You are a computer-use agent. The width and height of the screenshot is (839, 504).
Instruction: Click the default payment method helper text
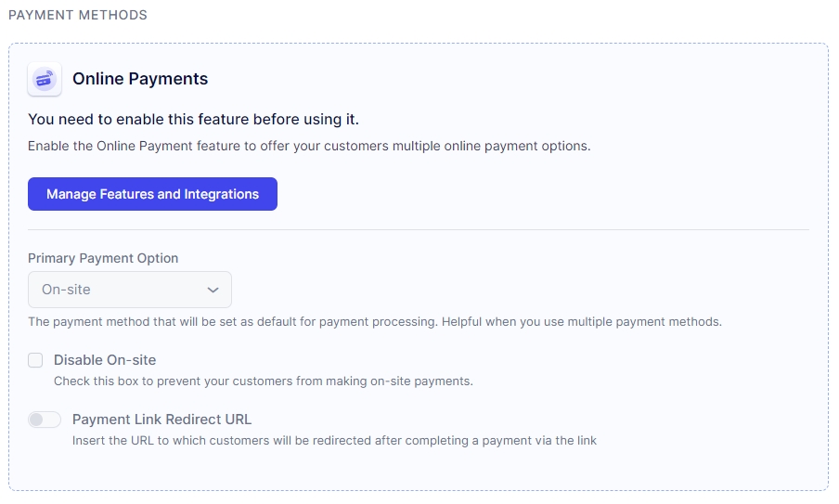(x=375, y=322)
